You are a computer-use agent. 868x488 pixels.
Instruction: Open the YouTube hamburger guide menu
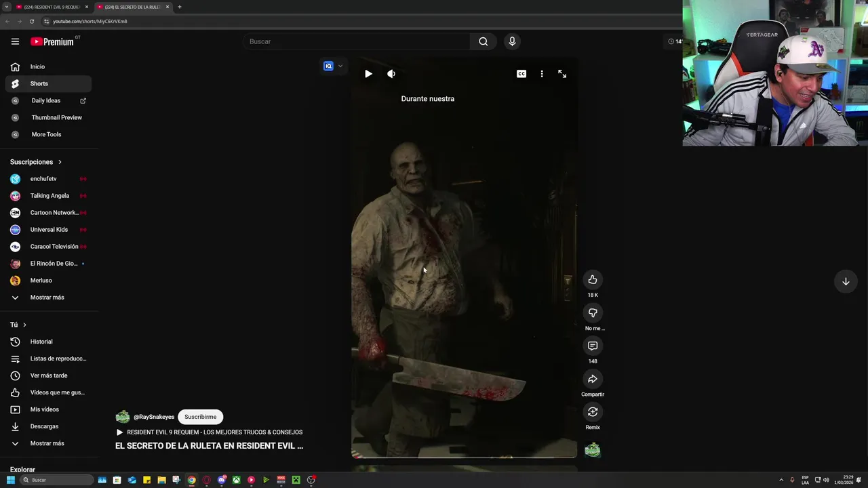(15, 41)
